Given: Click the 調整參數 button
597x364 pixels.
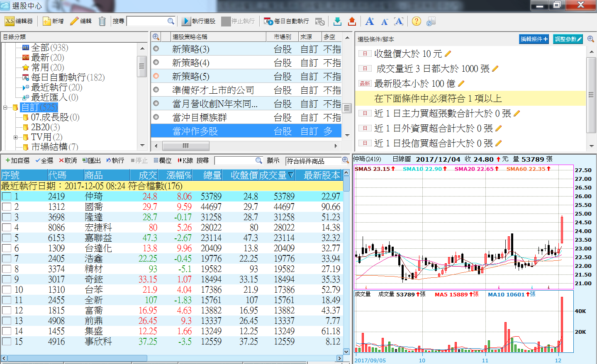Looking at the screenshot, I should (x=568, y=39).
